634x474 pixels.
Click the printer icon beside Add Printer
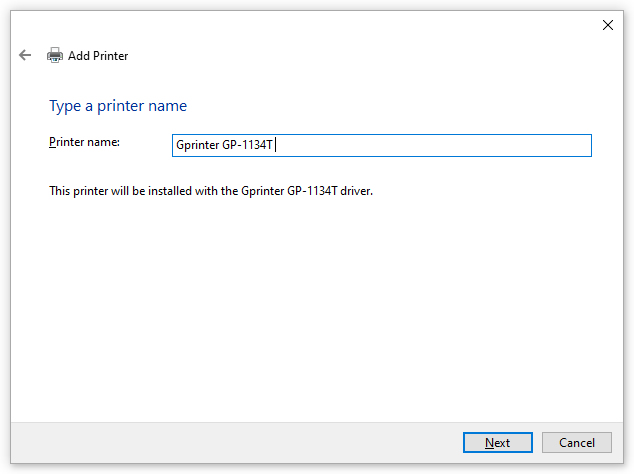[x=55, y=55]
